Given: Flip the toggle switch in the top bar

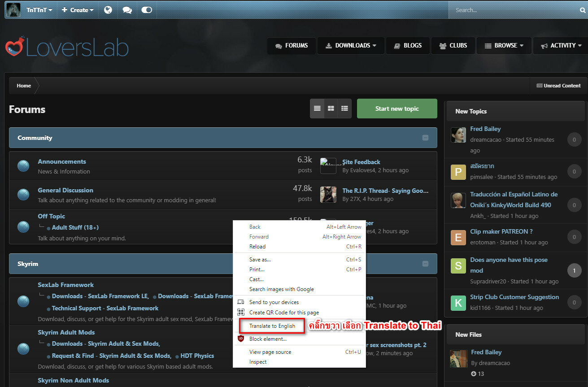Looking at the screenshot, I should point(147,10).
